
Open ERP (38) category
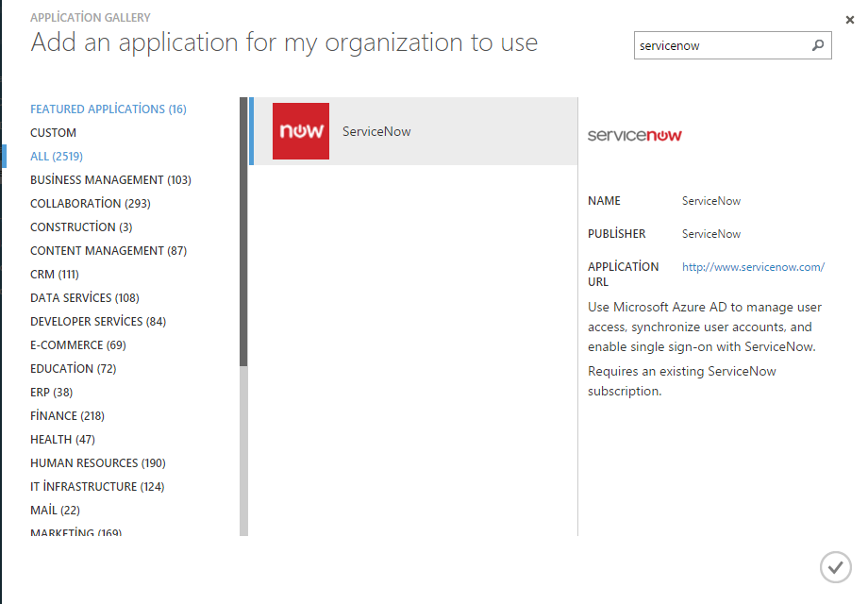pos(52,393)
